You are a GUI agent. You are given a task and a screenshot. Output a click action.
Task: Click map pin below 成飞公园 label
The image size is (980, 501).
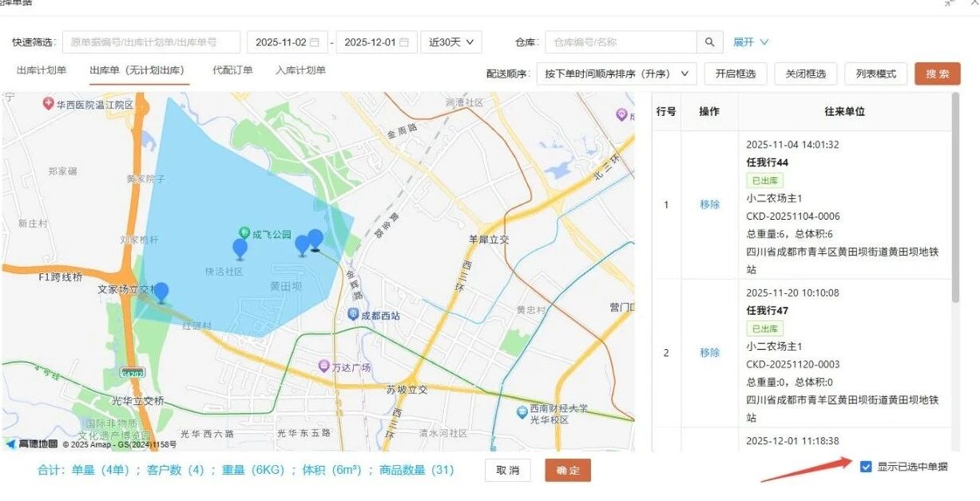pos(240,249)
